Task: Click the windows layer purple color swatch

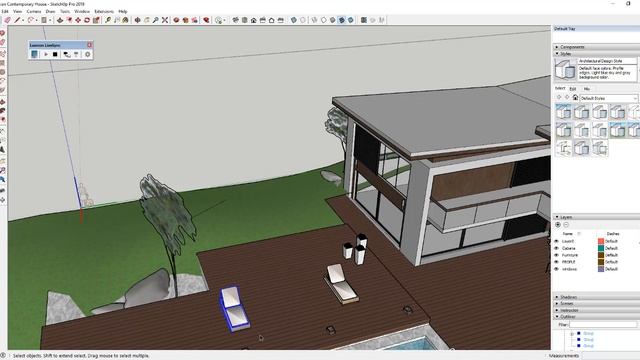Action: click(601, 269)
